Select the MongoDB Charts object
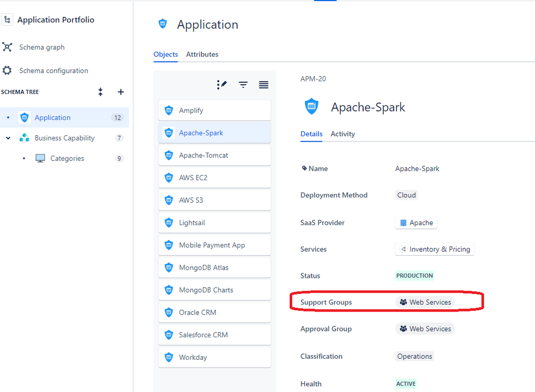The image size is (535, 392). point(214,290)
